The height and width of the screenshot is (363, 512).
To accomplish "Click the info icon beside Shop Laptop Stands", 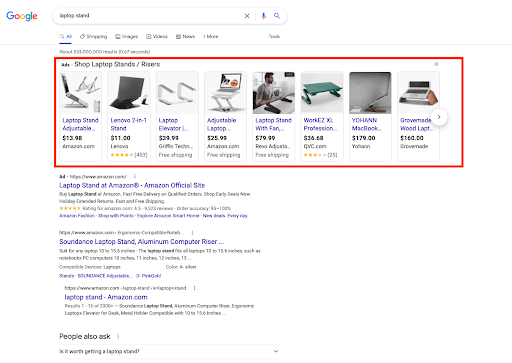I will click(x=436, y=64).
